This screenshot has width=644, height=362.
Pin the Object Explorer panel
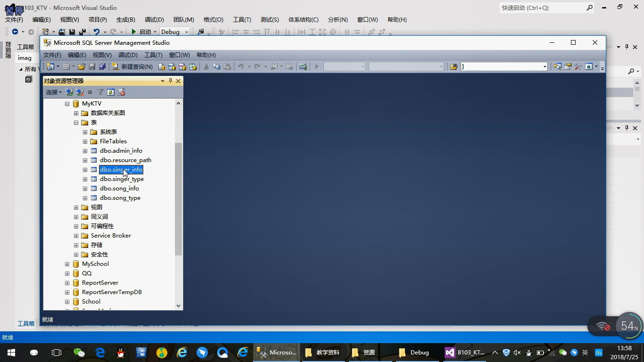[x=170, y=81]
